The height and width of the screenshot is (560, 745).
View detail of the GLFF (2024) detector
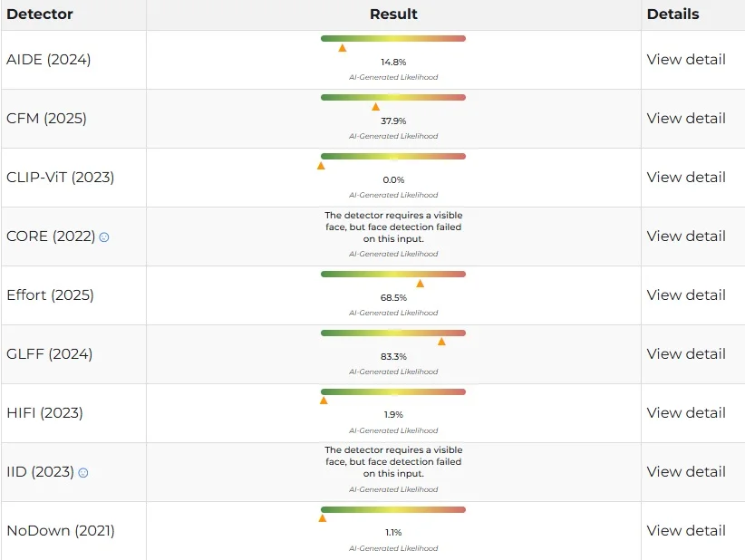(x=686, y=354)
